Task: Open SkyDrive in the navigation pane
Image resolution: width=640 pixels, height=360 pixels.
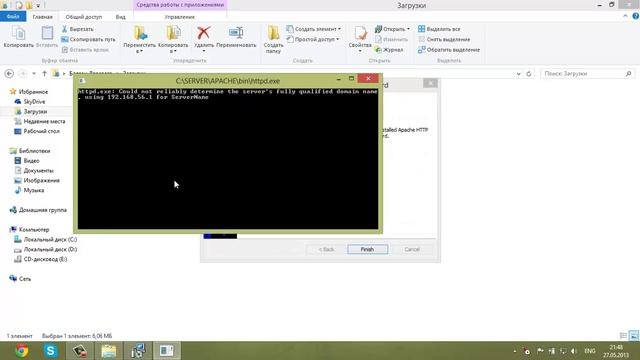Action: (30, 102)
